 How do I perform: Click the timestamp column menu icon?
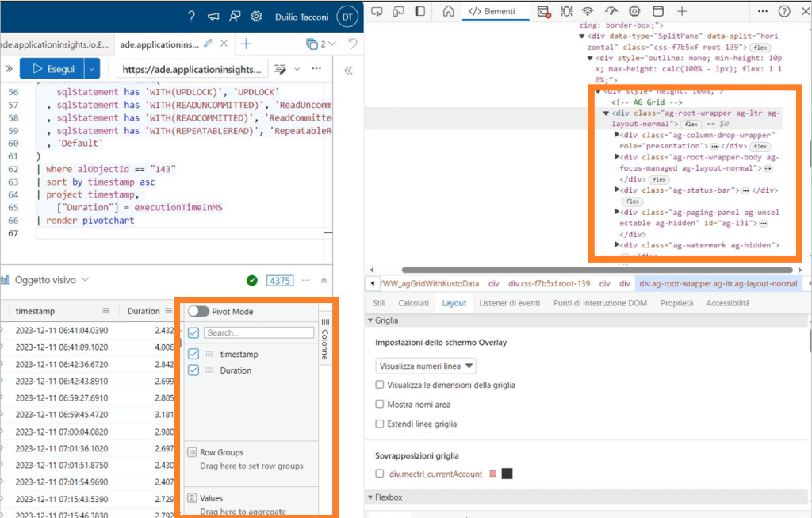(105, 311)
